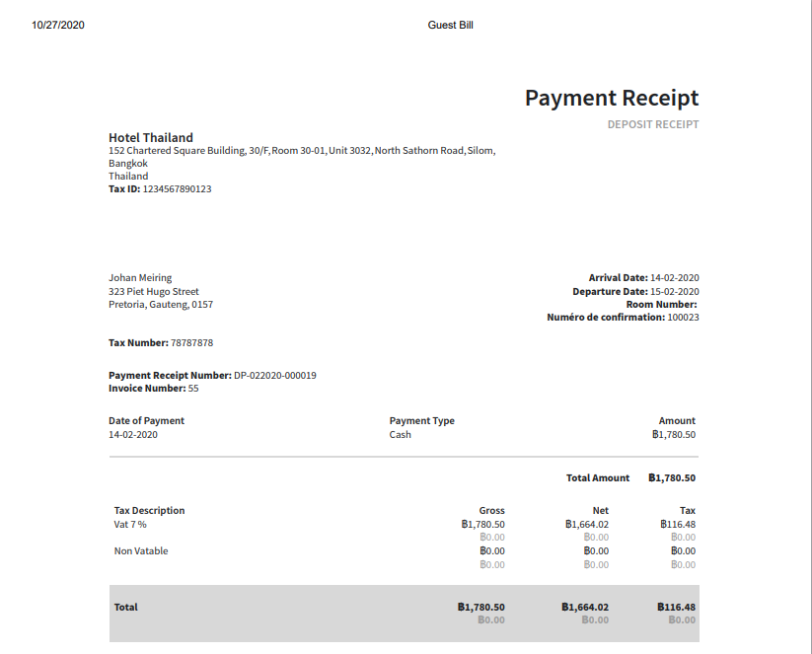
Task: Click the Date of Payment column header
Action: [147, 421]
